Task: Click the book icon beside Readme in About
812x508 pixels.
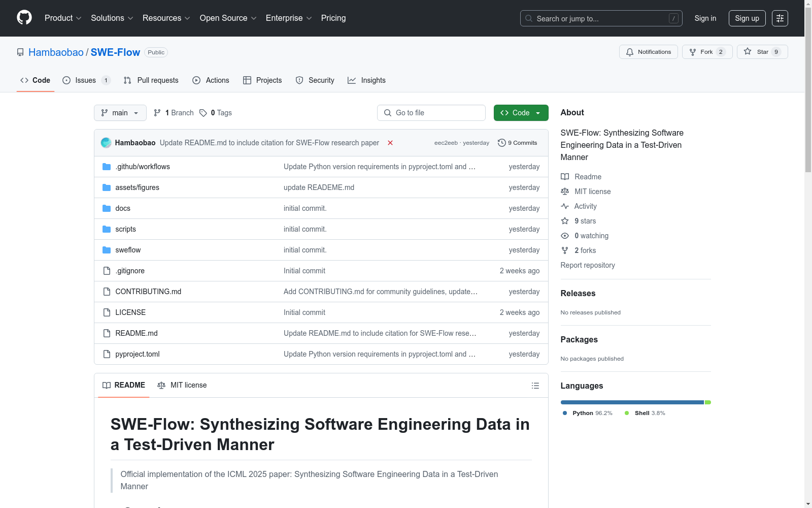Action: click(x=565, y=177)
